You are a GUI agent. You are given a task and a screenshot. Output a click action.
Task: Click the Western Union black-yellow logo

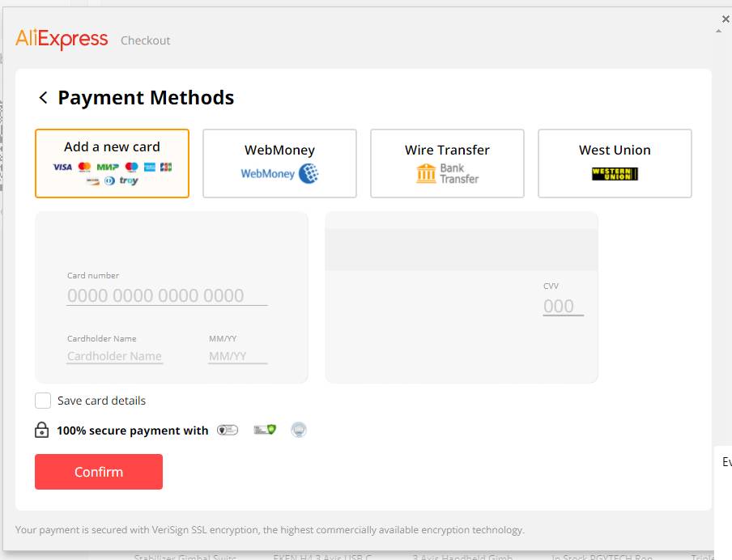[615, 174]
